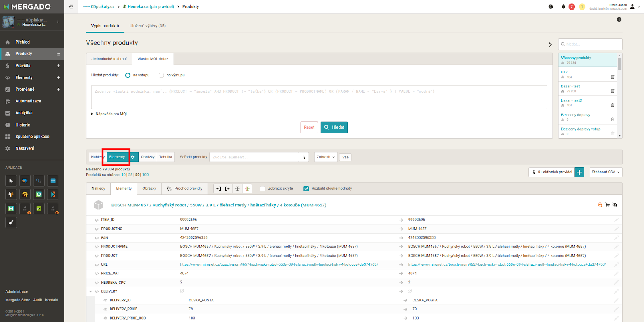Click the black compare elements icon
Image resolution: width=644 pixels, height=322 pixels.
pyautogui.click(x=237, y=189)
